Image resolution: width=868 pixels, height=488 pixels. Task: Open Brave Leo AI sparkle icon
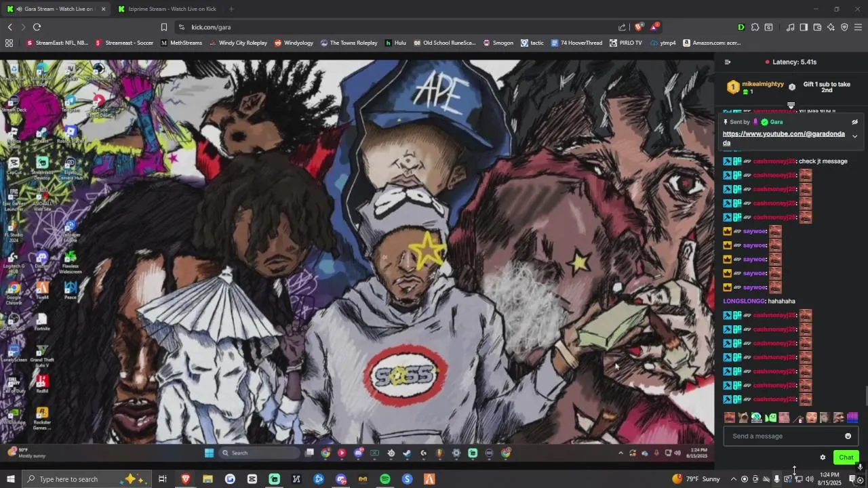click(831, 27)
